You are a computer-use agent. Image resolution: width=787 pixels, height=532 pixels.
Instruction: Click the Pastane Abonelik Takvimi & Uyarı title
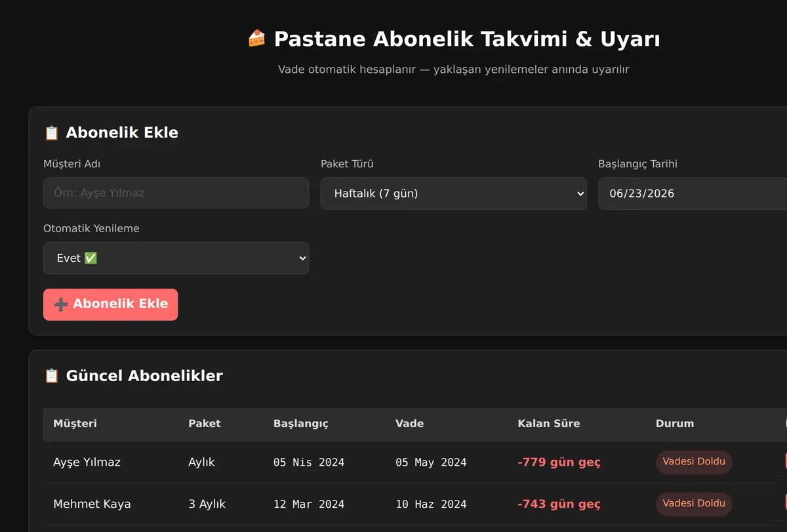467,39
